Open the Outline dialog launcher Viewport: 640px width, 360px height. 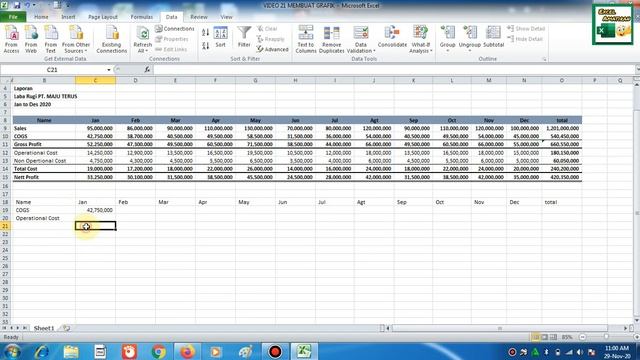coord(544,59)
